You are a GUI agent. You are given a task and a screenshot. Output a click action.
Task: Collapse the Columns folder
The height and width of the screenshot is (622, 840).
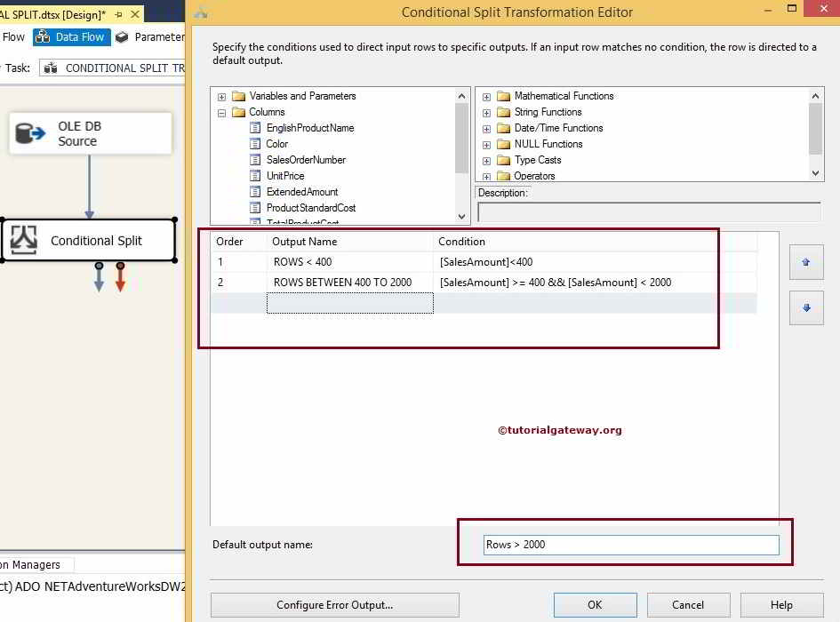coord(220,112)
